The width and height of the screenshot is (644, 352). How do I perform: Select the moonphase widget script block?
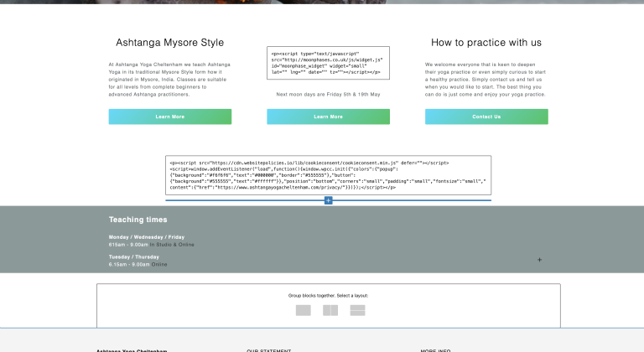coord(328,63)
